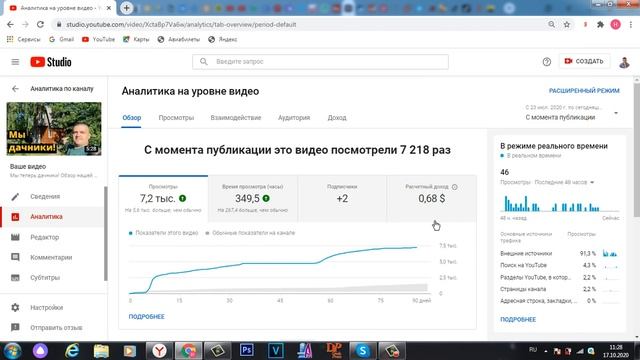
Task: Switch to the Обзор tab
Action: [x=131, y=118]
